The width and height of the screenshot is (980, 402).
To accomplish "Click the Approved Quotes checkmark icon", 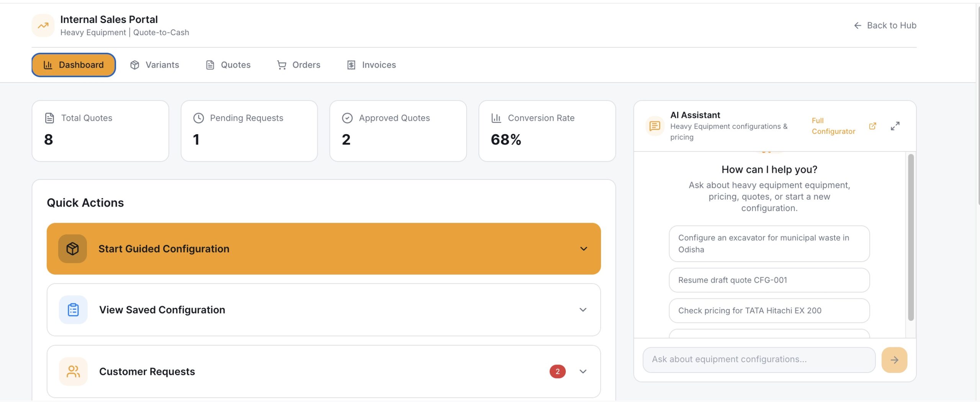I will click(347, 118).
